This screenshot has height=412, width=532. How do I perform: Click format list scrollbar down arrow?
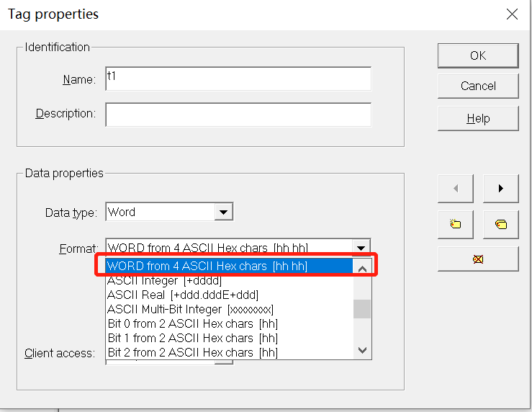[x=362, y=351]
